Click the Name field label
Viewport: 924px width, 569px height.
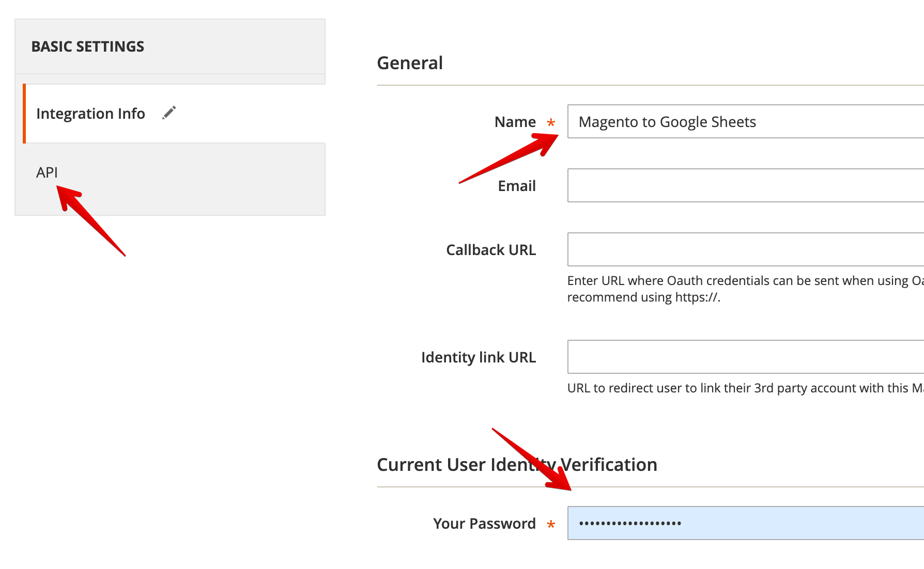pos(515,122)
